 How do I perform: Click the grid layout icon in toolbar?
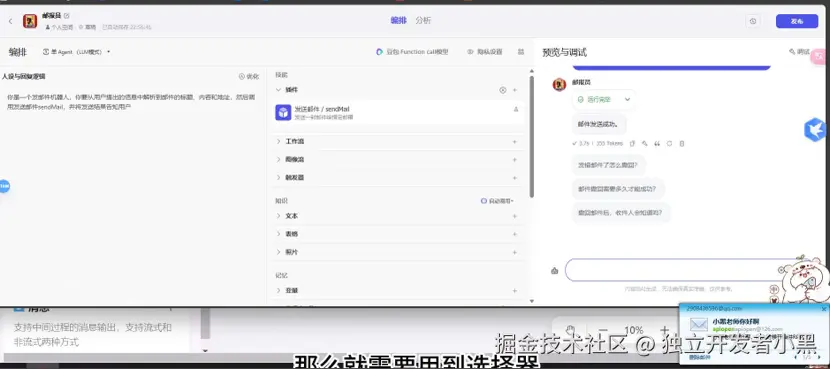tap(521, 52)
